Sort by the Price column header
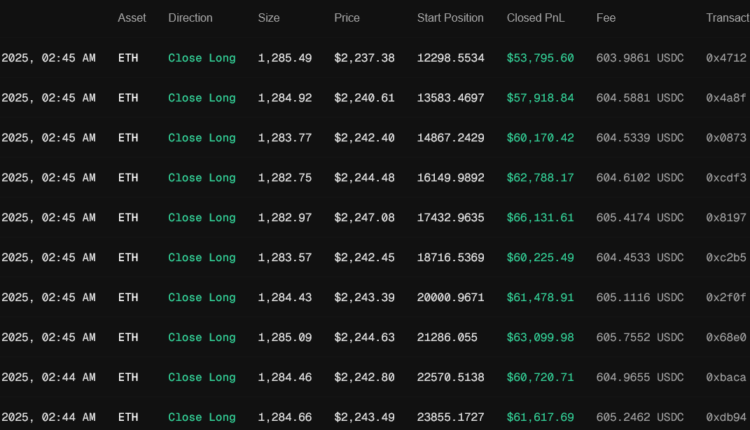Viewport: 750px width, 430px height. 347,18
